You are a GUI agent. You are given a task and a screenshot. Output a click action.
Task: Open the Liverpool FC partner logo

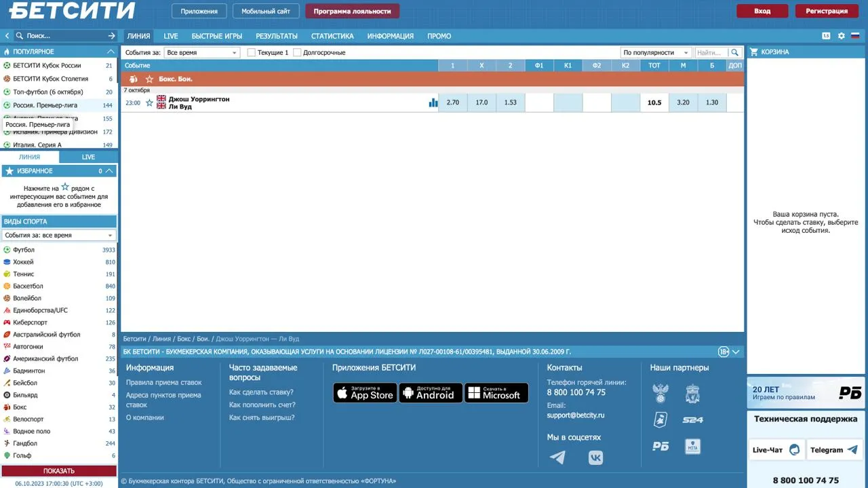click(x=692, y=394)
